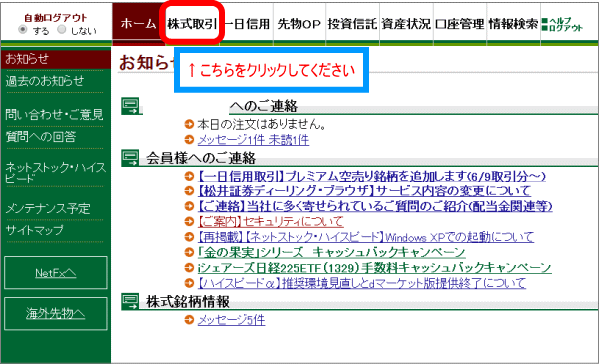Open 問い合わせ・ご意見 in the sidebar

point(54,114)
